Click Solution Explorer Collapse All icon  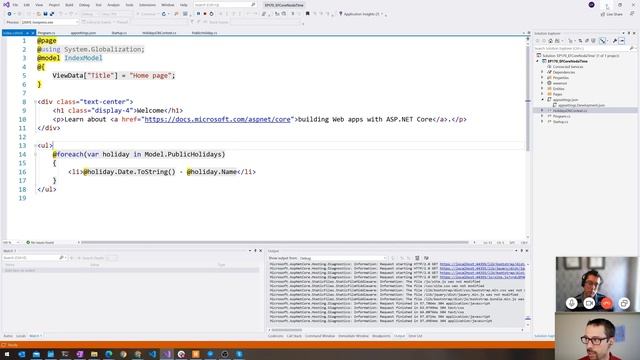point(587,41)
